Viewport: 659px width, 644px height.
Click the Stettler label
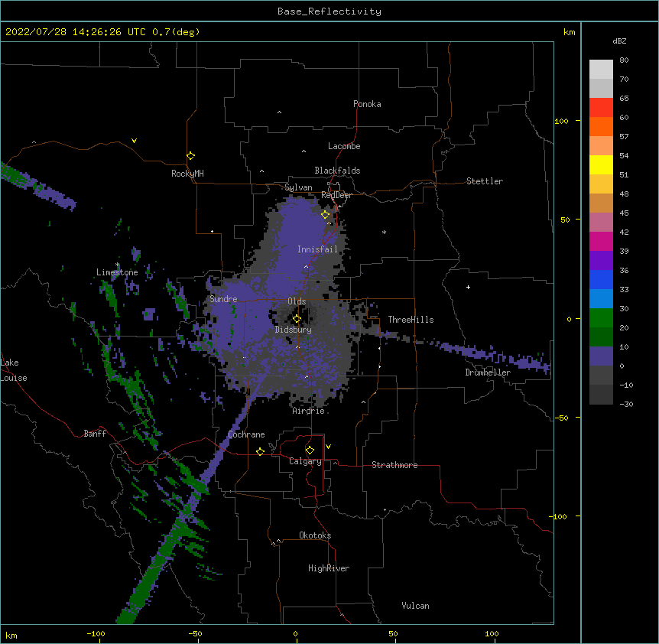485,181
